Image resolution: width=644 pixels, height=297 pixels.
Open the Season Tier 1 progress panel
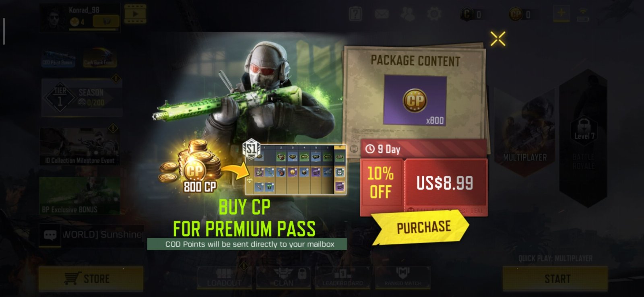[82, 97]
